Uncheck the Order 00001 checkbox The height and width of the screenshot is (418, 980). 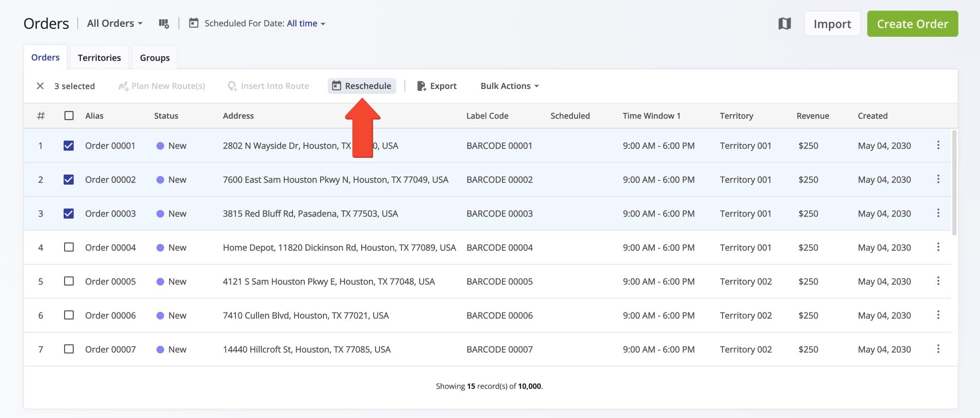[x=69, y=145]
